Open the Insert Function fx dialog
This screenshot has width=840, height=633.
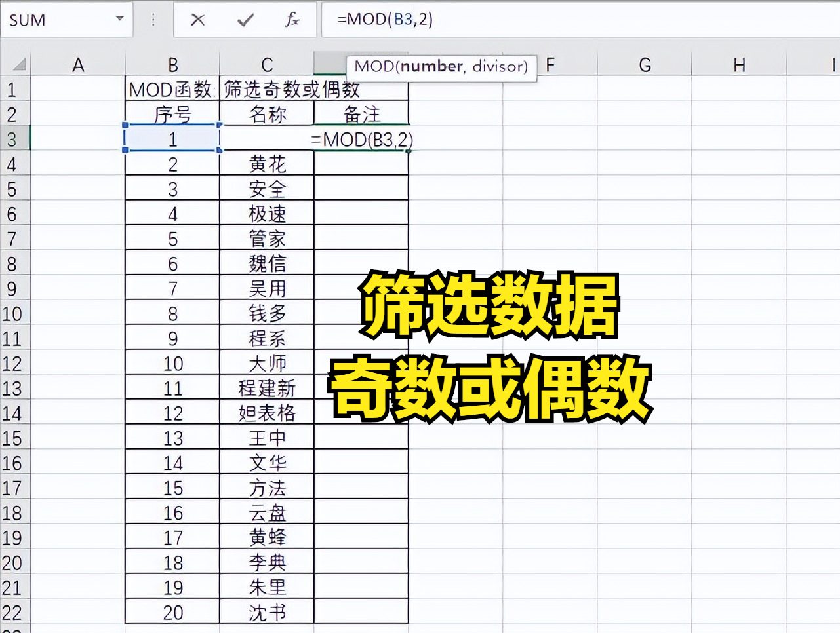point(292,20)
